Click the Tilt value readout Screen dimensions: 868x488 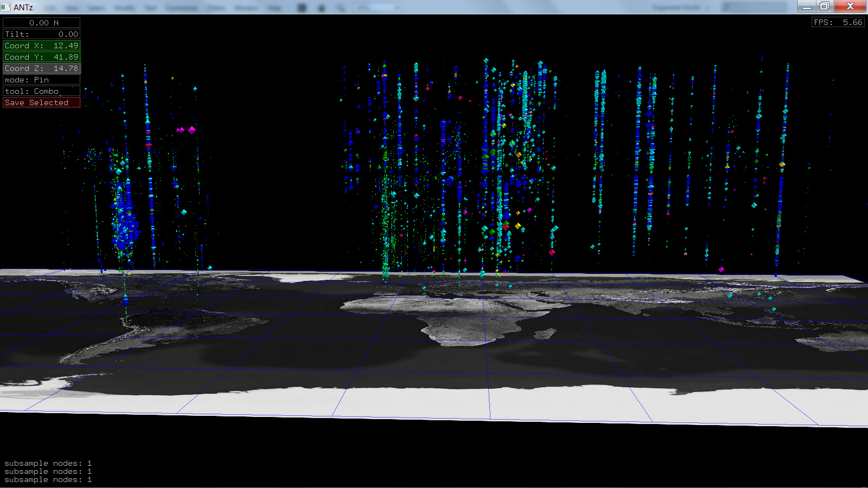pos(41,34)
